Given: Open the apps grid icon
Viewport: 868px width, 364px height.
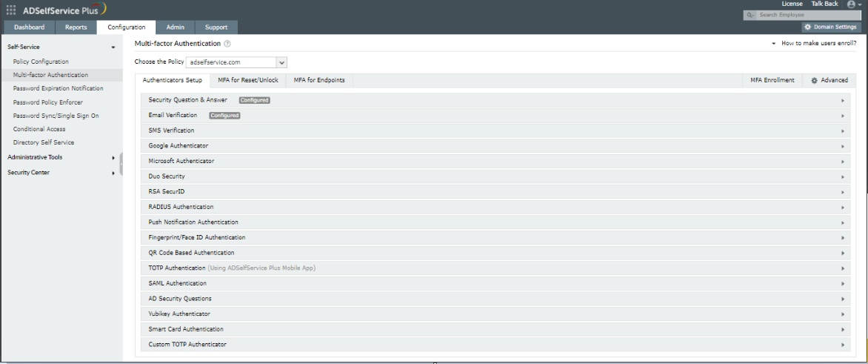Looking at the screenshot, I should coord(11,10).
